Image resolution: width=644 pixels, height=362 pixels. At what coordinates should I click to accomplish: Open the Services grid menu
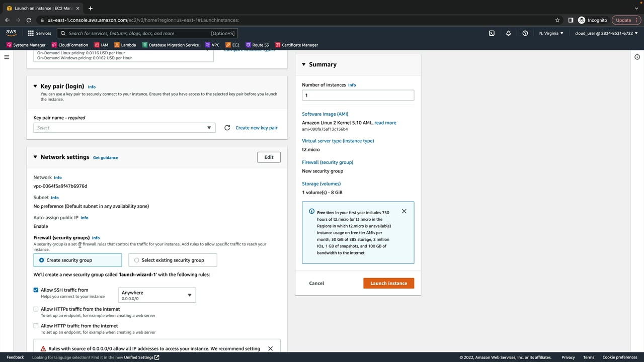pyautogui.click(x=39, y=33)
